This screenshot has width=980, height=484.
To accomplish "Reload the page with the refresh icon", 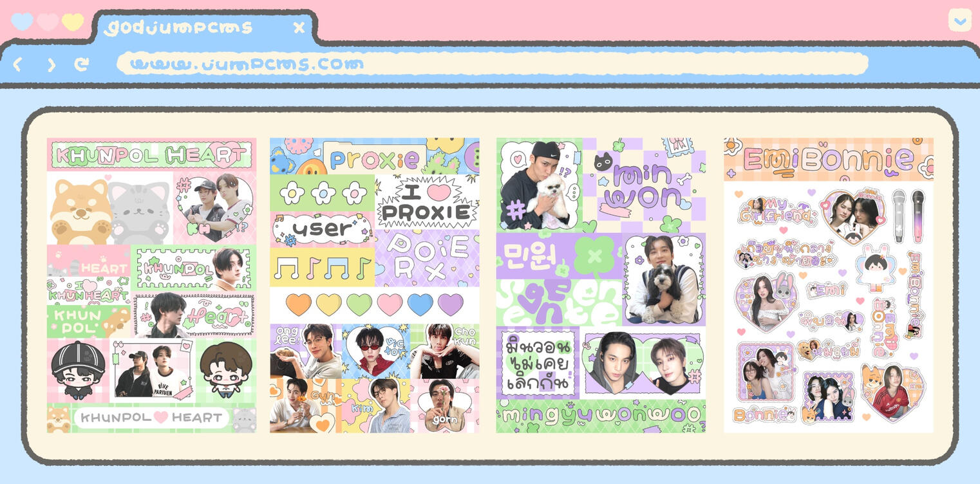I will (x=81, y=64).
